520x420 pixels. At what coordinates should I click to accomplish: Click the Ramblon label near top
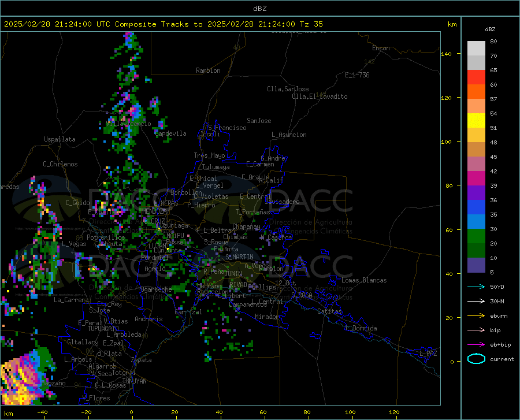pyautogui.click(x=208, y=70)
